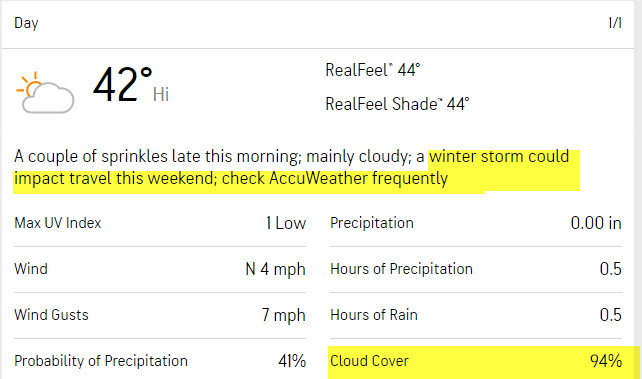Click the 41% precipitation probability value
This screenshot has width=642, height=379.
[292, 361]
